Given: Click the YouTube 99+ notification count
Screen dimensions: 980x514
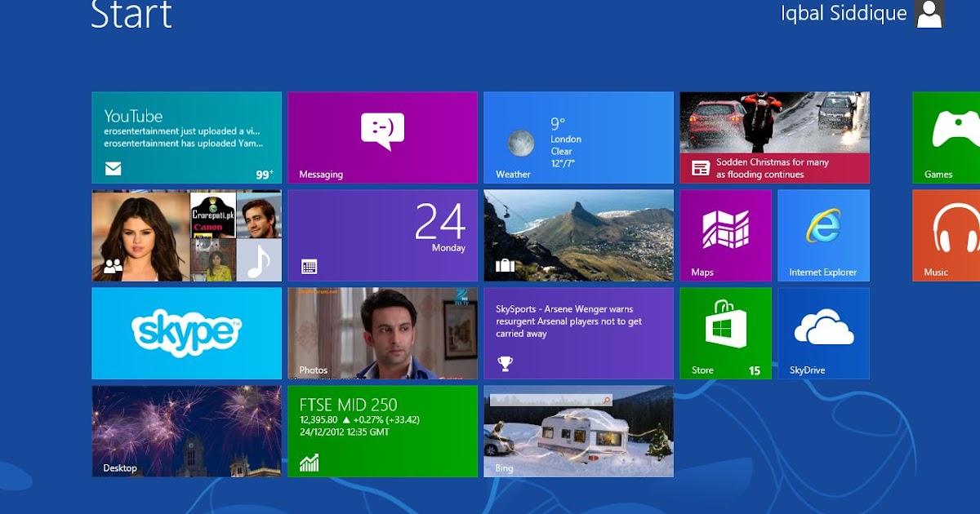Looking at the screenshot, I should click(265, 175).
